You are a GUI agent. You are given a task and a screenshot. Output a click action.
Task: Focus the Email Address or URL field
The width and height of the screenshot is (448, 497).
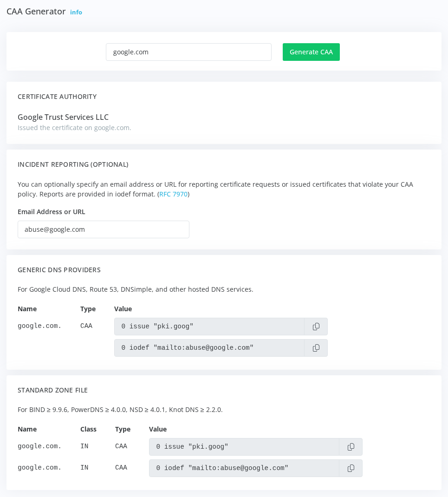click(x=103, y=229)
